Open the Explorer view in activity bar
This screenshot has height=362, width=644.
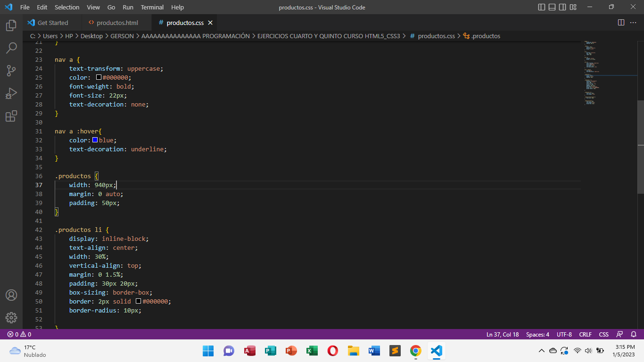(x=11, y=25)
